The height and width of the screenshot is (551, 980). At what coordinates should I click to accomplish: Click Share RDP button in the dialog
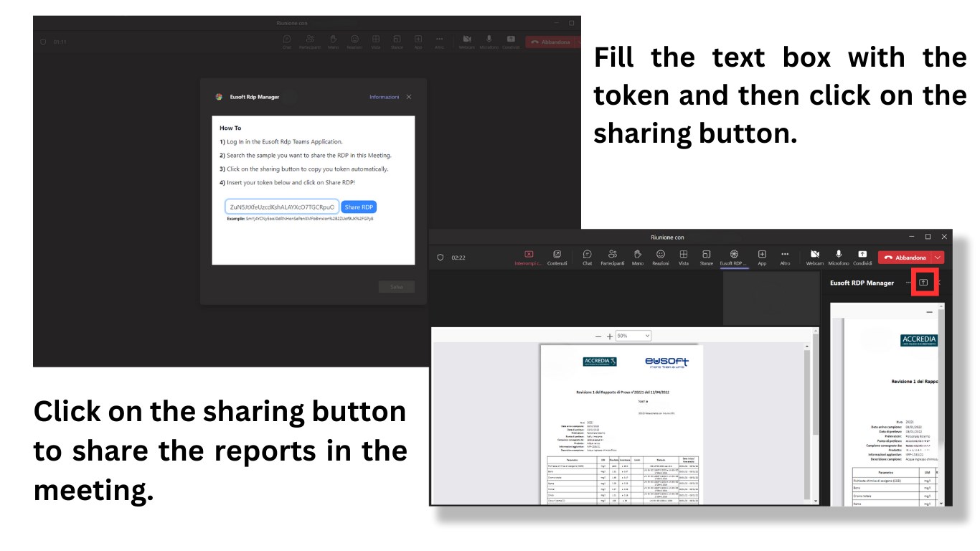point(358,207)
